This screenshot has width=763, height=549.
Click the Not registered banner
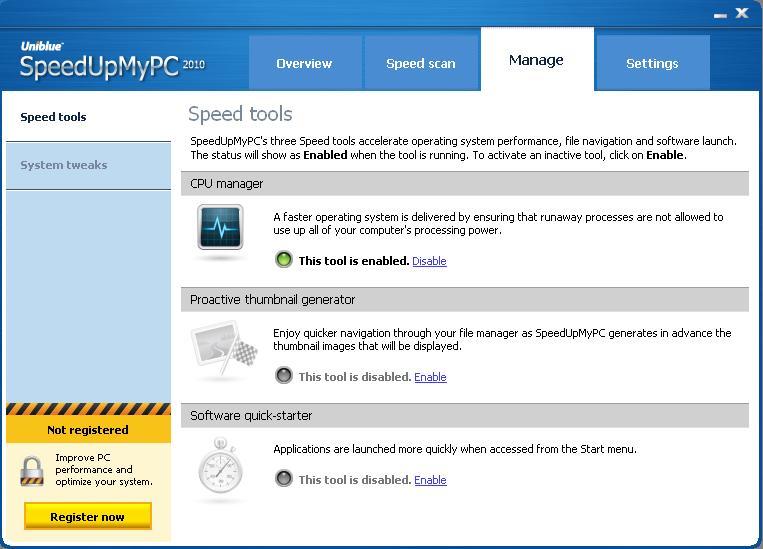point(88,430)
